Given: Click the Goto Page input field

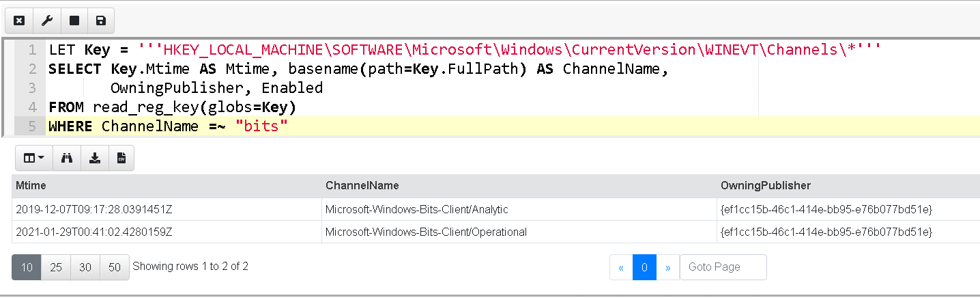Looking at the screenshot, I should coord(723,267).
